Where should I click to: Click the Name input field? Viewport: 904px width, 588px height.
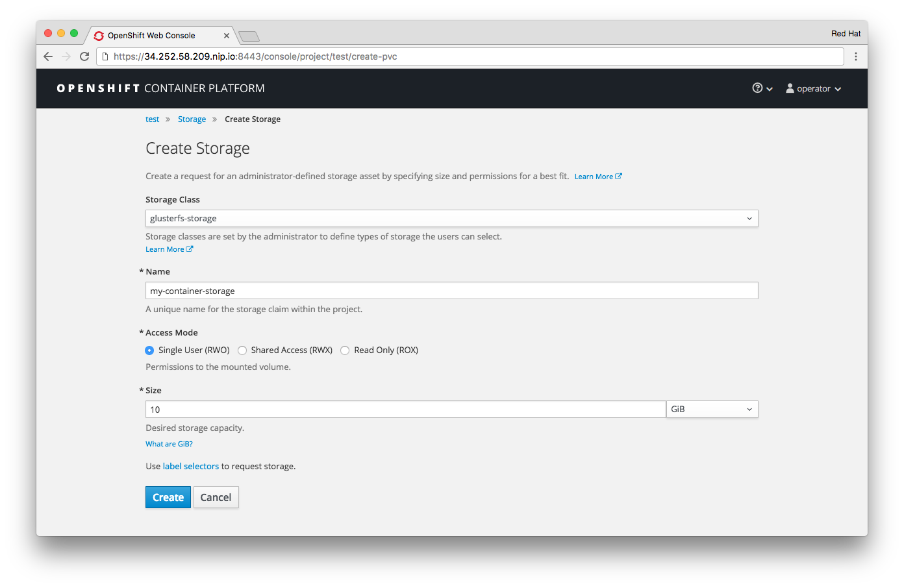tap(451, 291)
